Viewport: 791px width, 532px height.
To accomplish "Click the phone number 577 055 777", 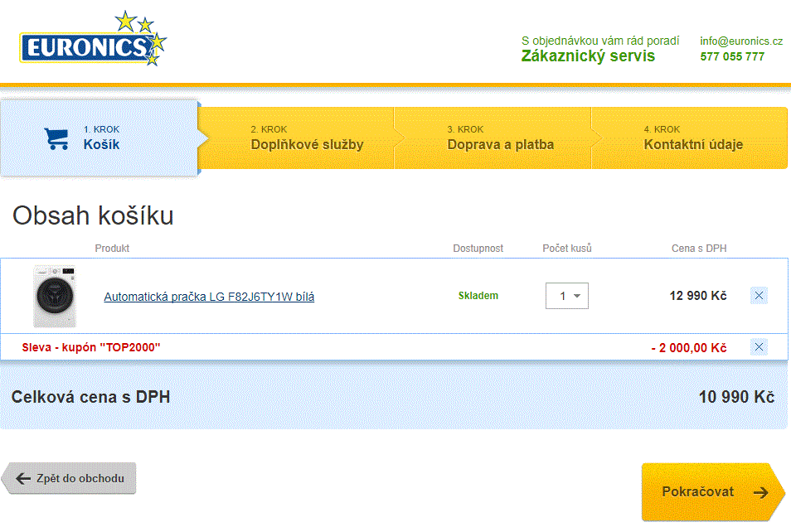I will click(732, 56).
